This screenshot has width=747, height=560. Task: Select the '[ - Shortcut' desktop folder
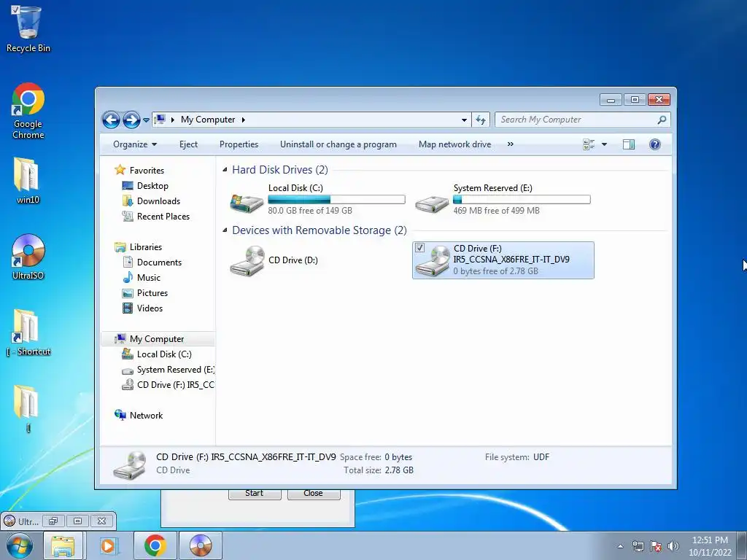click(28, 332)
